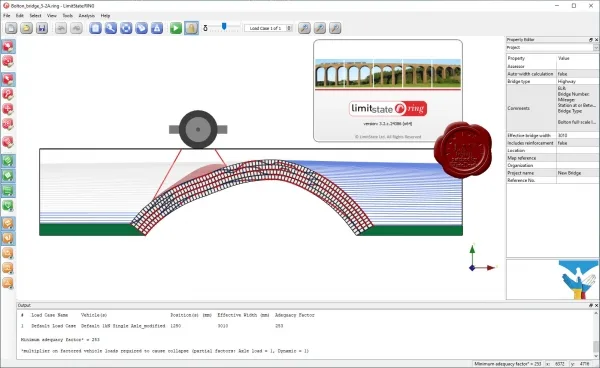Expand the Project dropdown in Property Editor
600x368 pixels.
(596, 47)
